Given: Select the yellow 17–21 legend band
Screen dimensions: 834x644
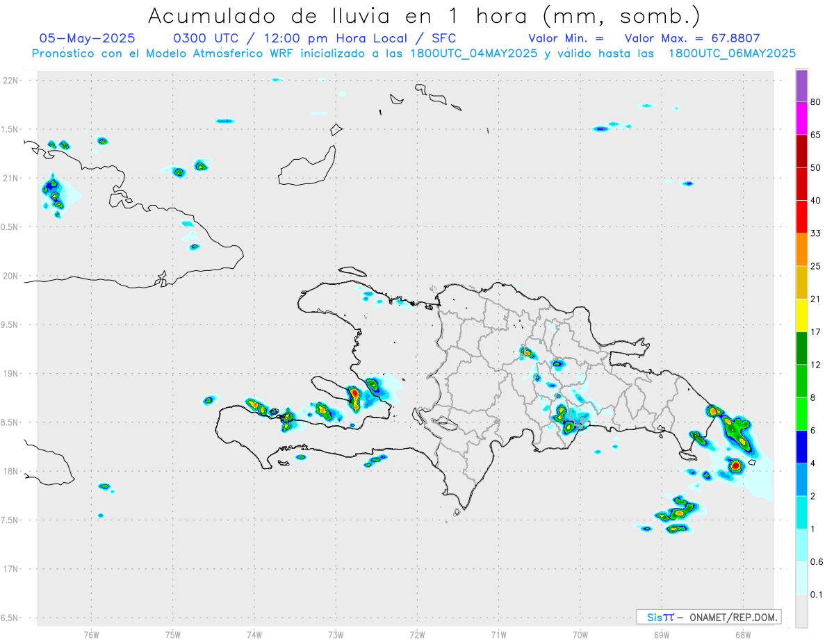Looking at the screenshot, I should tap(801, 315).
